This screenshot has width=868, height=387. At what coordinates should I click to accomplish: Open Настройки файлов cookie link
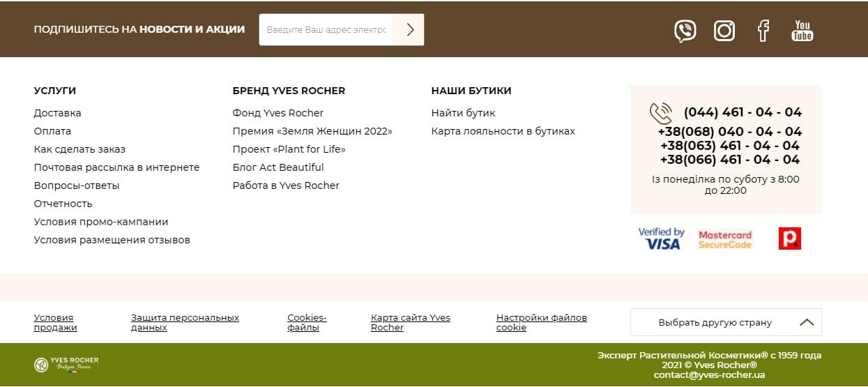542,322
